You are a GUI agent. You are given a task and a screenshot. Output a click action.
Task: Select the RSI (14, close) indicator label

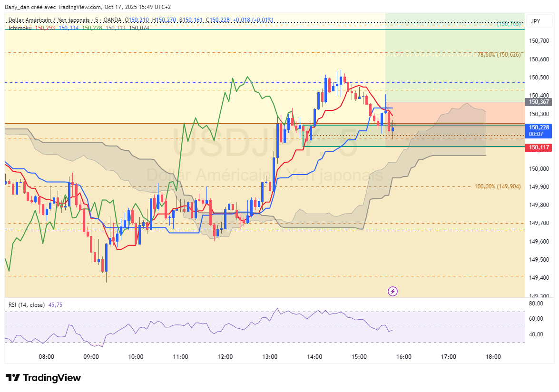coord(26,305)
